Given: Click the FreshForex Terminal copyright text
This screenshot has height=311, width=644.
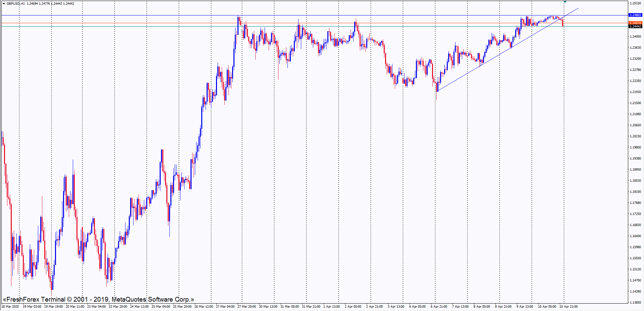Looking at the screenshot, I should [98, 299].
